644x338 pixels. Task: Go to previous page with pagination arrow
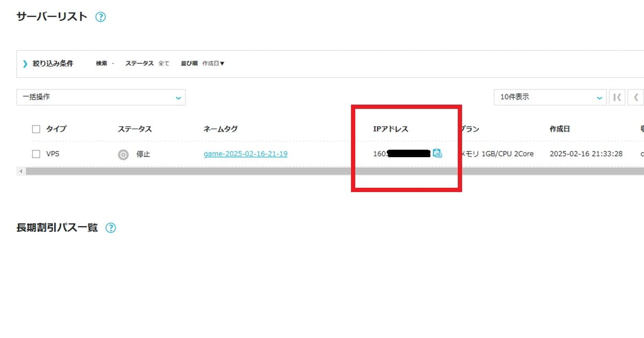636,97
